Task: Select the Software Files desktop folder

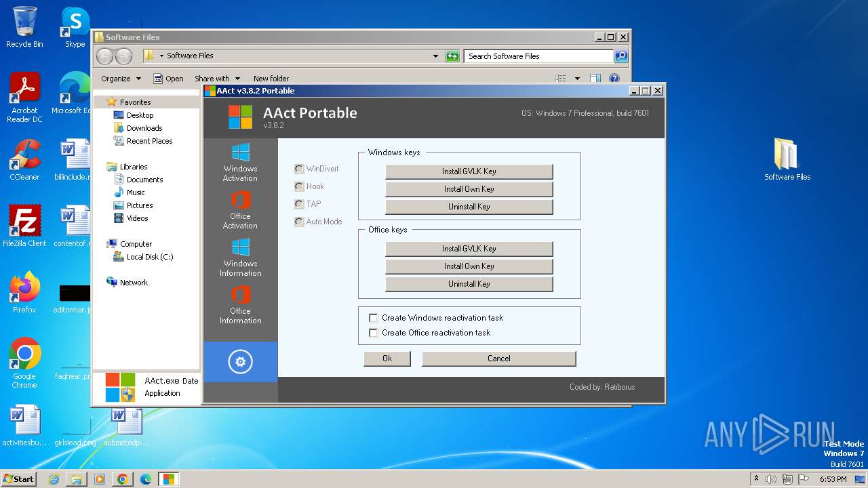Action: point(787,160)
